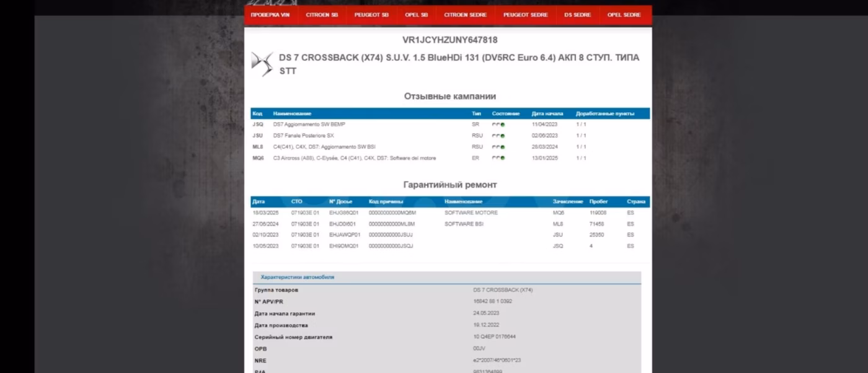Click the Пробег column header

pos(598,201)
